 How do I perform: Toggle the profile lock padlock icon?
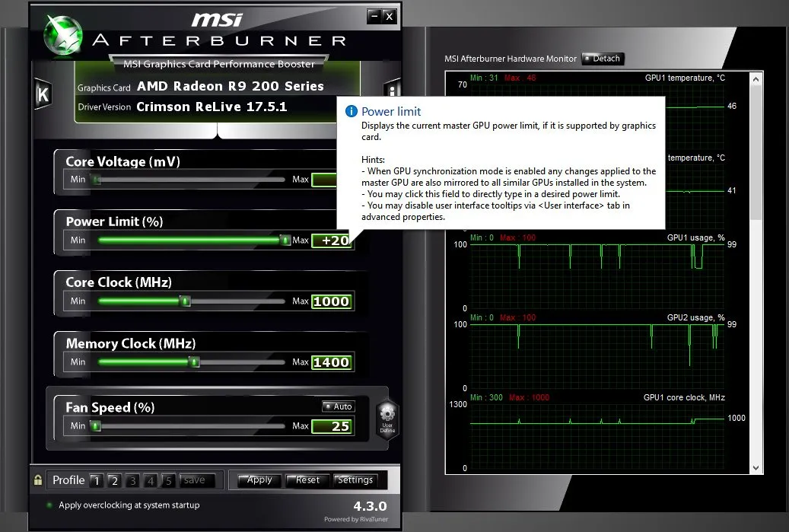38,479
